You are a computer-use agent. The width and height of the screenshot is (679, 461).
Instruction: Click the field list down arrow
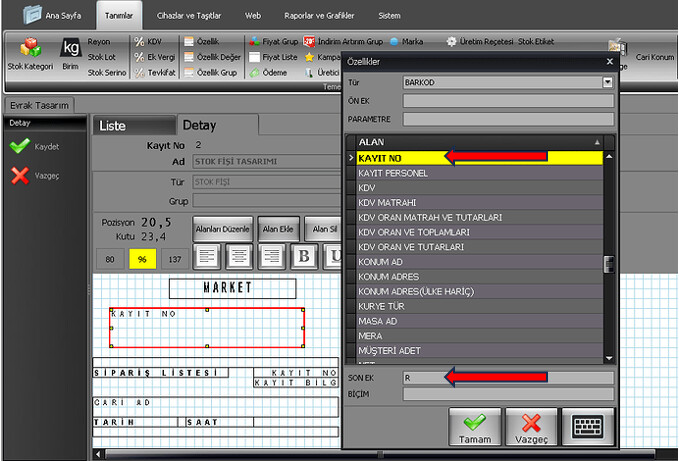pos(609,358)
